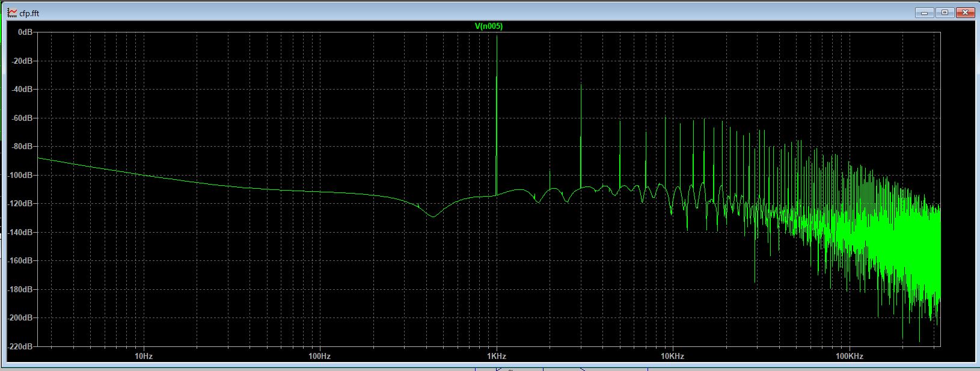This screenshot has height=371, width=980.
Task: Click the 100KHz horizontal axis label
Action: click(849, 356)
